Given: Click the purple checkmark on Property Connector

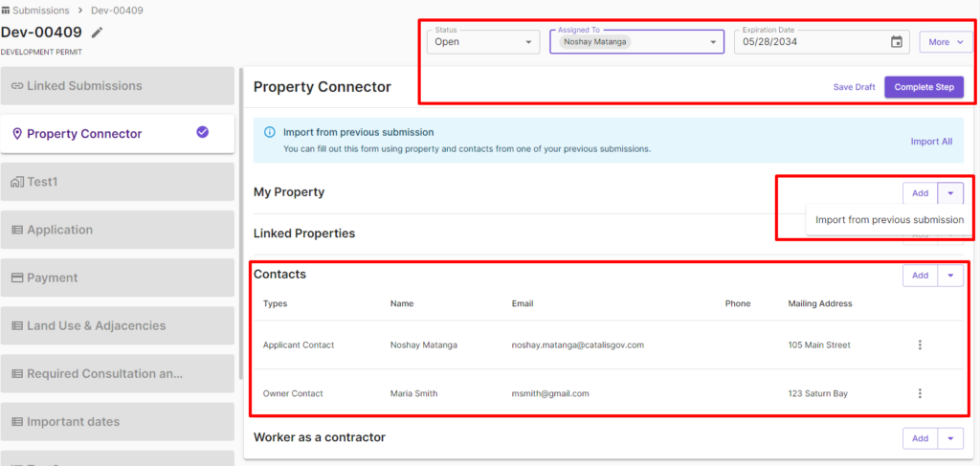Looking at the screenshot, I should (x=202, y=133).
